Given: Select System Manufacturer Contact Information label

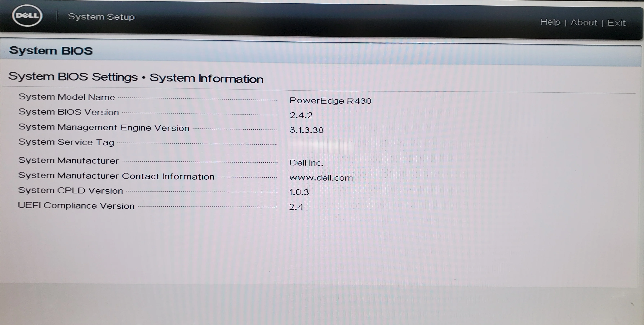Looking at the screenshot, I should 116,176.
